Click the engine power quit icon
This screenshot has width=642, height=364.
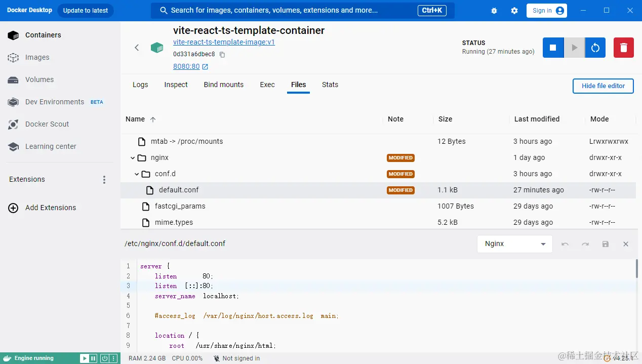[x=104, y=358]
